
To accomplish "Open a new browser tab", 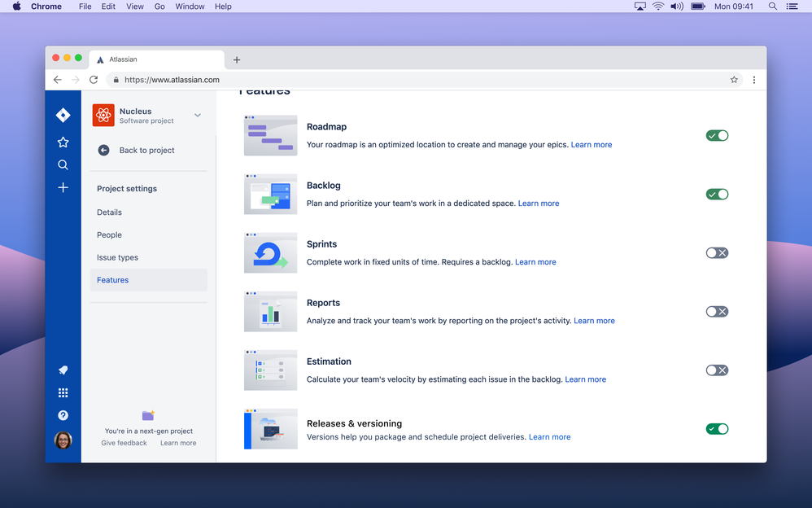I will 237,60.
